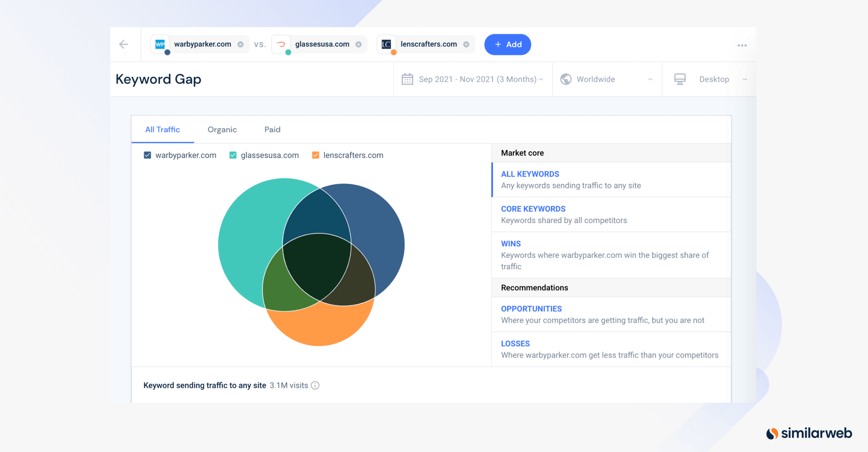Remove warbyparker.com with its x icon

[x=240, y=44]
